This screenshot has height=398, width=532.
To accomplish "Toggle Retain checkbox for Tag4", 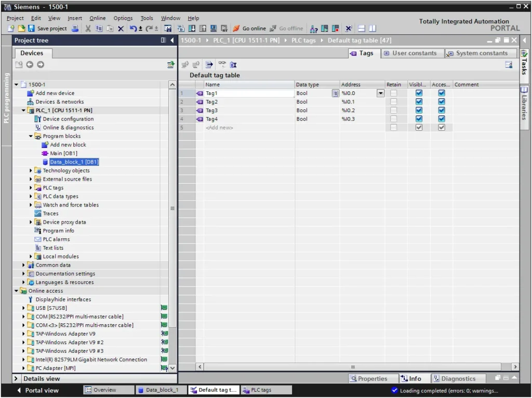I will pyautogui.click(x=394, y=119).
